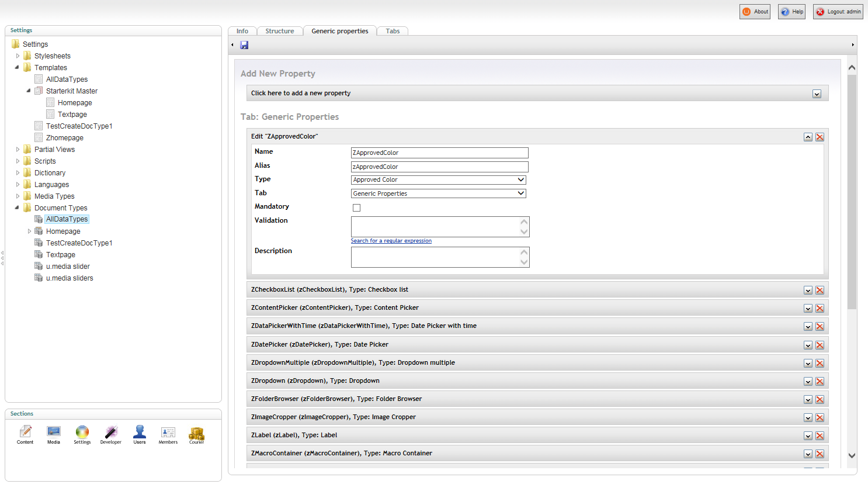Open the Media section
This screenshot has height=491, width=868.
click(x=54, y=434)
